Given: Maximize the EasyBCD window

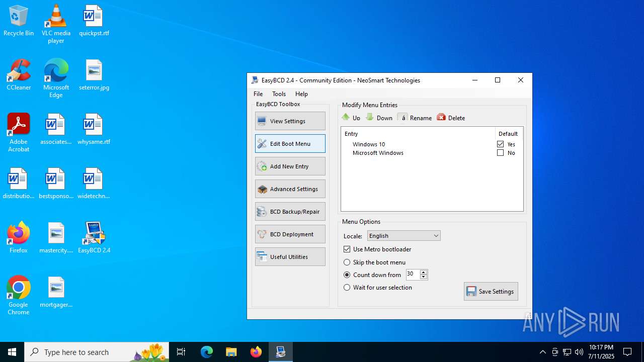Looking at the screenshot, I should [x=498, y=80].
